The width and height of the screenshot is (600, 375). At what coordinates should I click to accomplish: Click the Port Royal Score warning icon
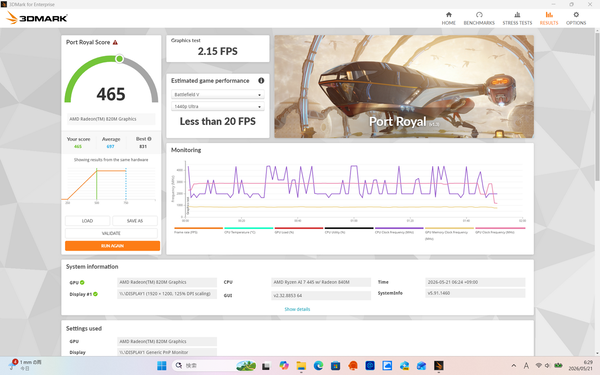coord(115,42)
